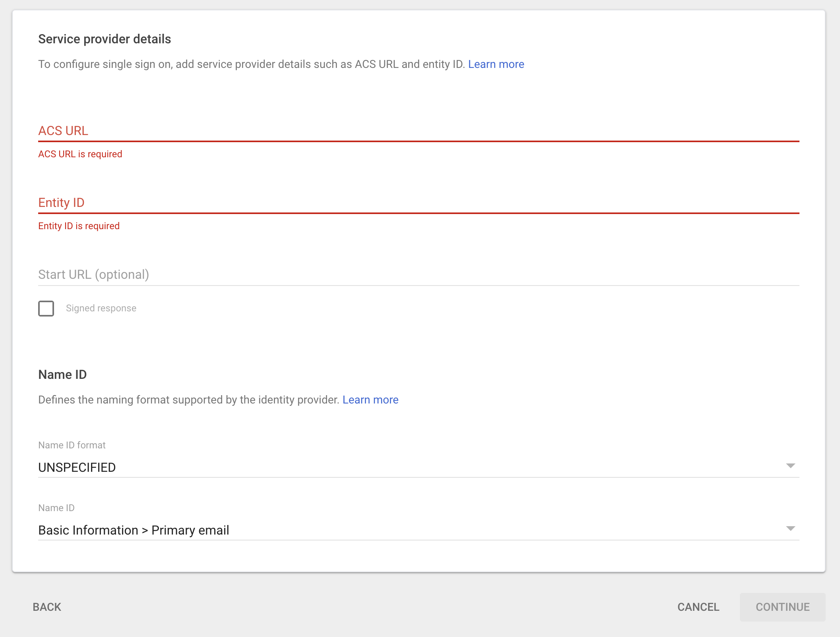
Task: Go back with the BACK button
Action: point(47,607)
